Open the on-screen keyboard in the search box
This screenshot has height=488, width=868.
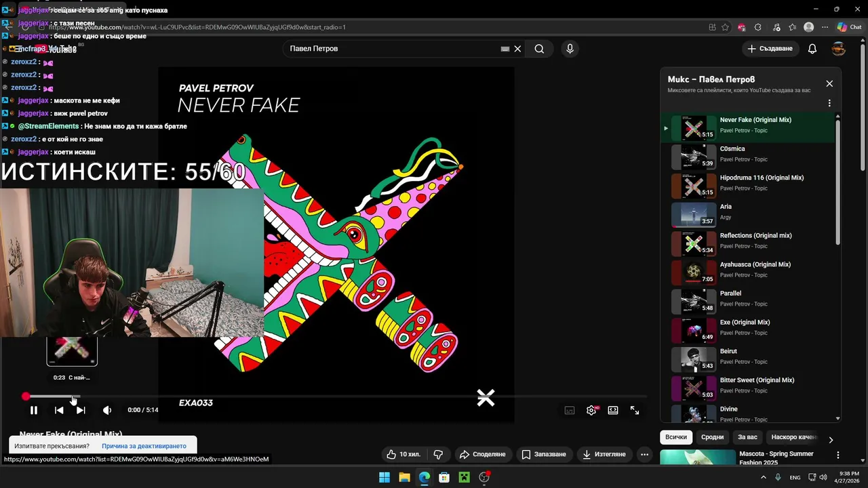tap(505, 49)
